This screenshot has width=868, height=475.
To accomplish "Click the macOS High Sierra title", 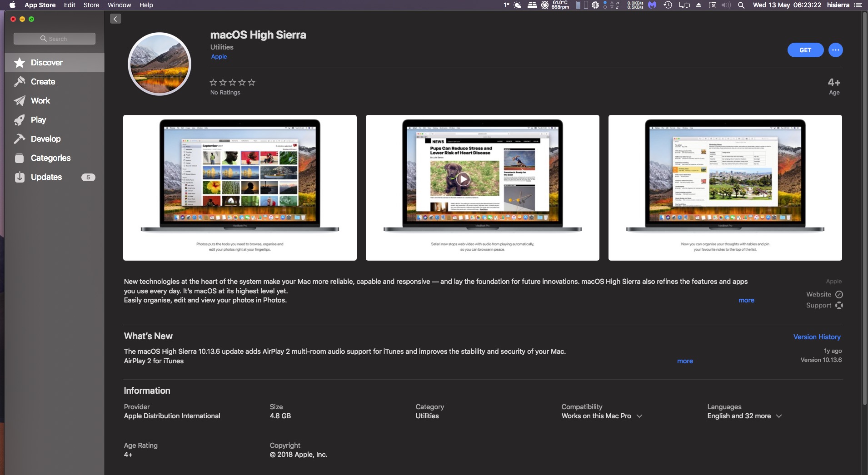I will point(258,35).
